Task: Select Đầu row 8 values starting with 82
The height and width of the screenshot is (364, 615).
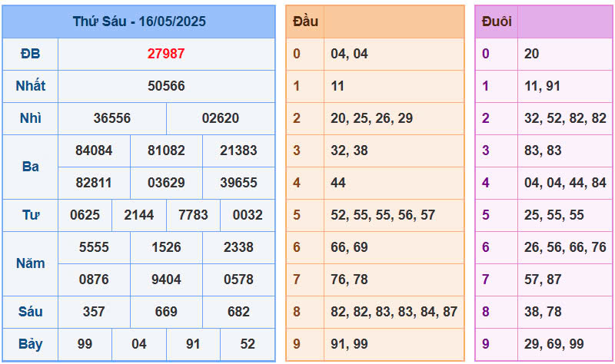Action: (x=394, y=312)
